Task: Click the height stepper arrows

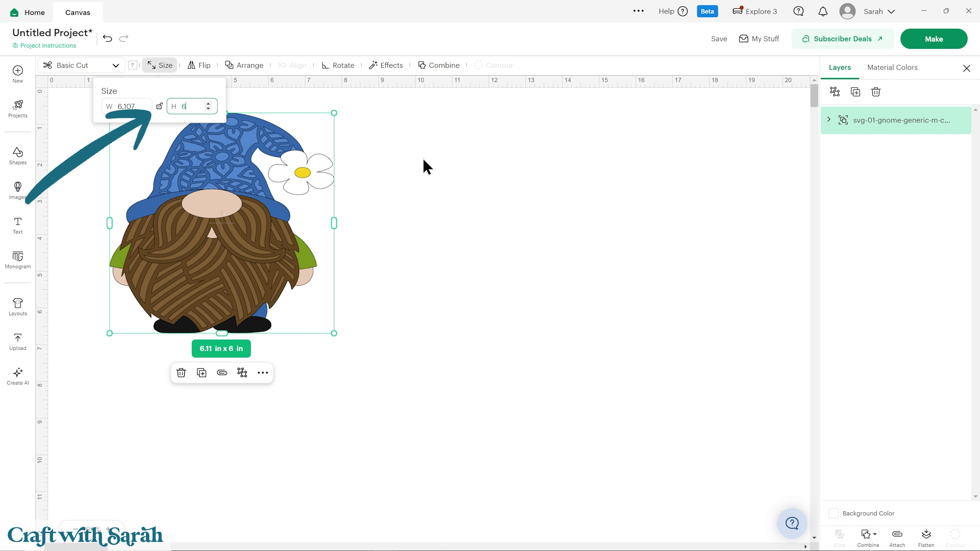Action: [x=208, y=106]
